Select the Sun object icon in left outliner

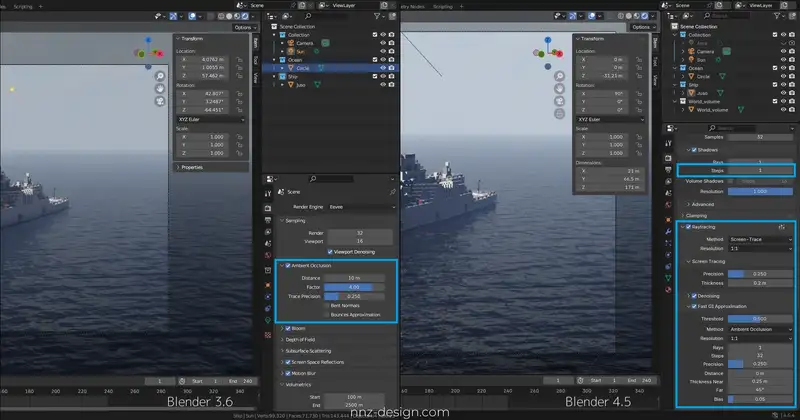pos(289,50)
